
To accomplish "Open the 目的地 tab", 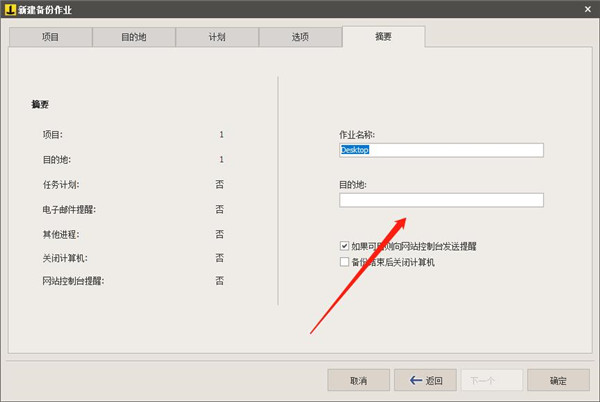I will click(134, 37).
